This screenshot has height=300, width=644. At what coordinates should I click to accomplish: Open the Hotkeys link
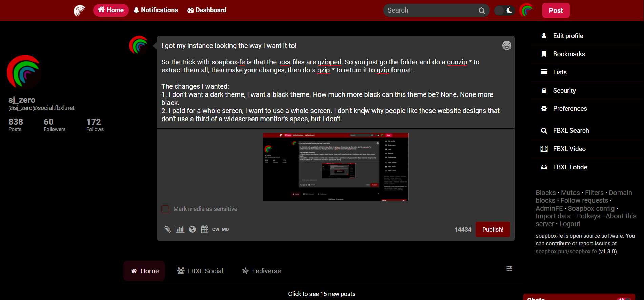588,216
